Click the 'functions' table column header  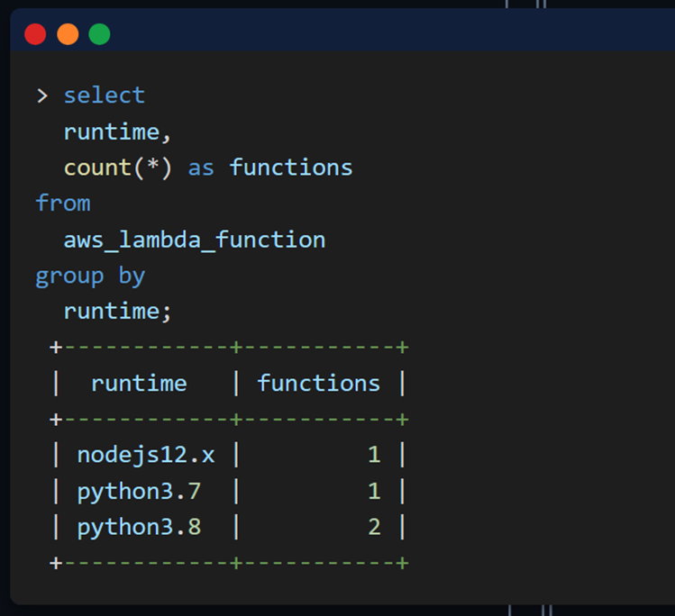tap(318, 384)
